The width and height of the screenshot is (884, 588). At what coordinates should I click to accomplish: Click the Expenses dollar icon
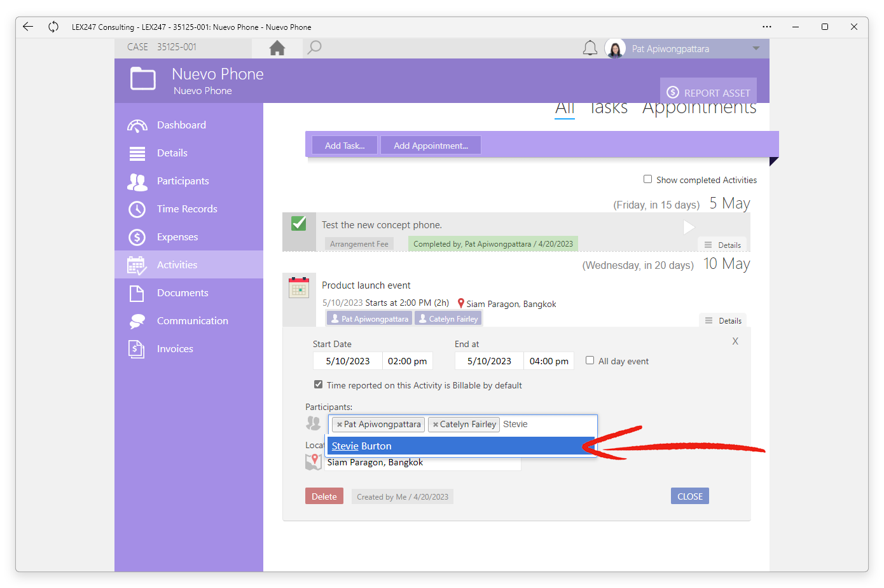137,237
